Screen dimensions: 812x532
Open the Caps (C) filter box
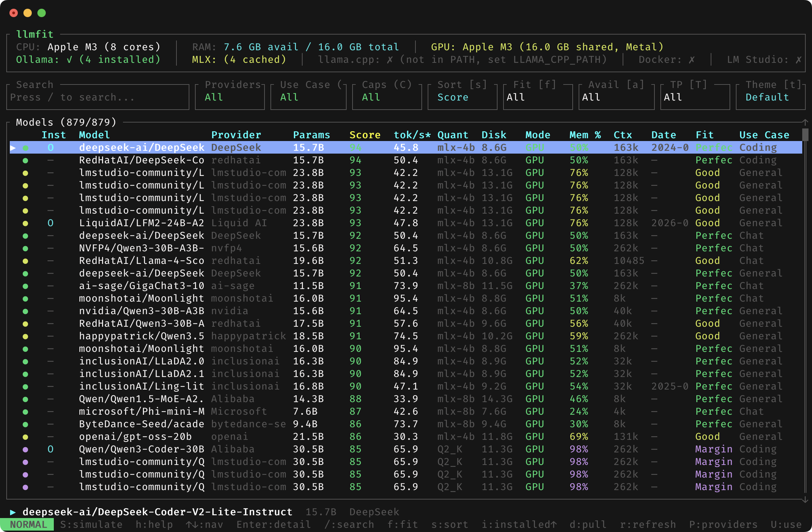[x=387, y=97]
